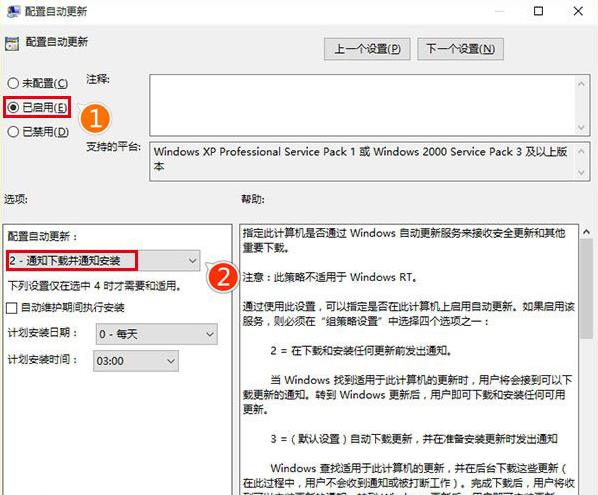Click 上一个设置(P) button
The image size is (598, 495).
(367, 49)
